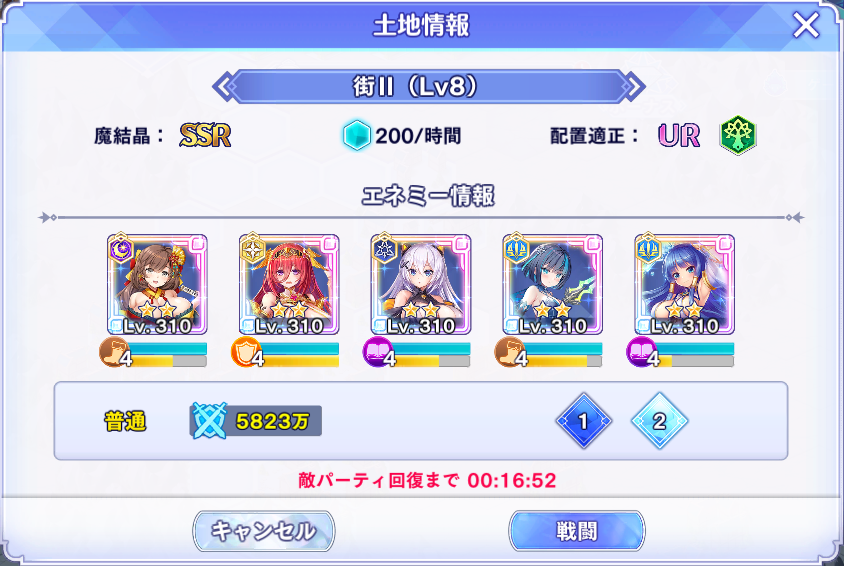This screenshot has width=844, height=566.
Task: Select enemy party wave 1 diamond
Action: click(583, 421)
